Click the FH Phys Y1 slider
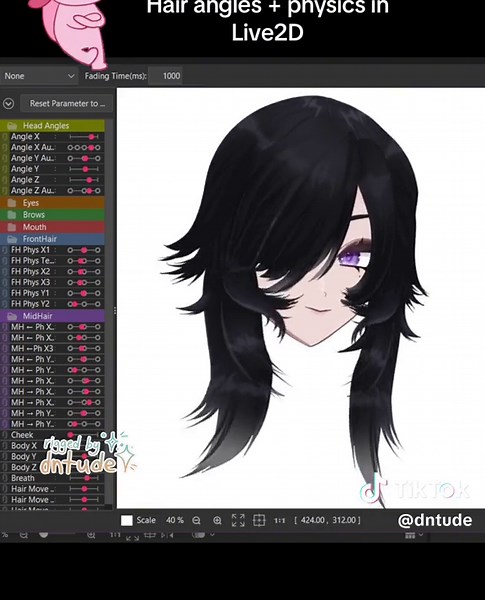Image resolution: width=485 pixels, height=600 pixels. (84, 293)
